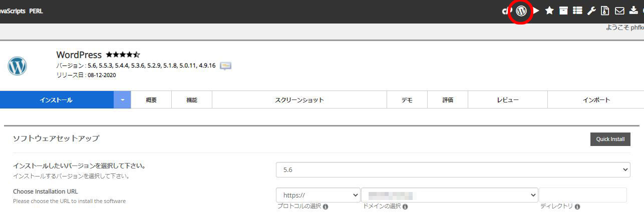The image size is (644, 222).
Task: Switch to the 概要 tab
Action: point(151,99)
